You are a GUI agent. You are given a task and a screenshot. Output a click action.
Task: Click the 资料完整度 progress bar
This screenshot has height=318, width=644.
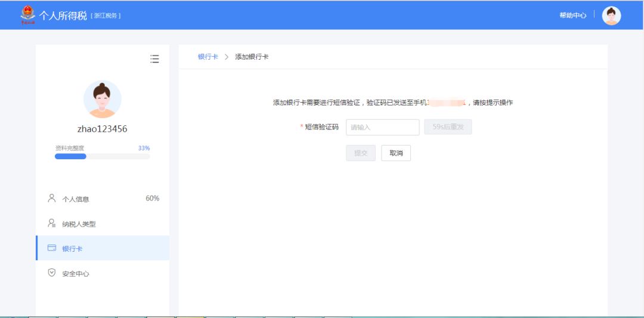click(102, 156)
